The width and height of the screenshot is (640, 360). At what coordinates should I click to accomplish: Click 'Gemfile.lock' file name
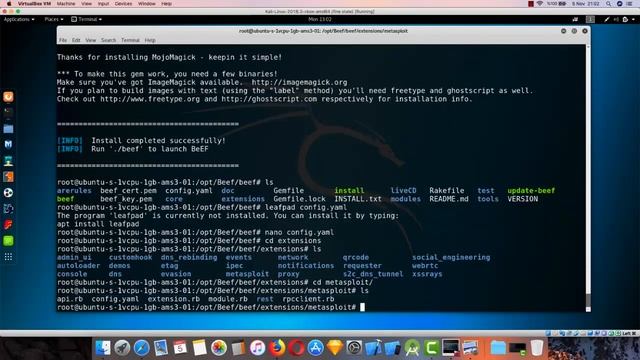299,199
